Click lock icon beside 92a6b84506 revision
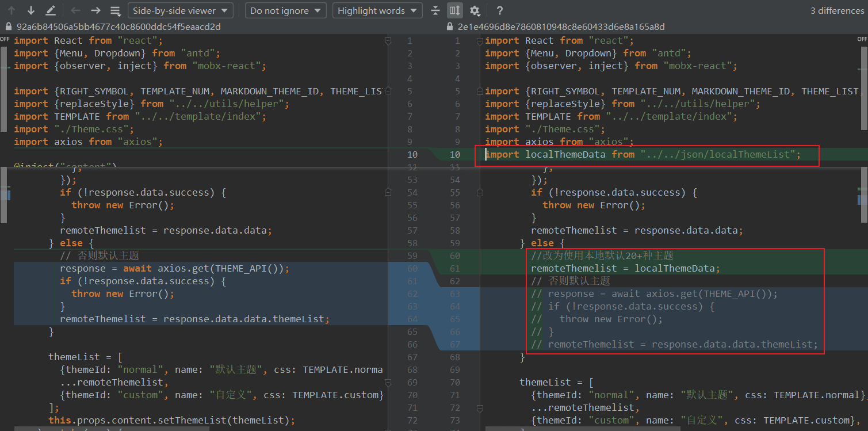Image resolution: width=868 pixels, height=431 pixels. [8, 26]
